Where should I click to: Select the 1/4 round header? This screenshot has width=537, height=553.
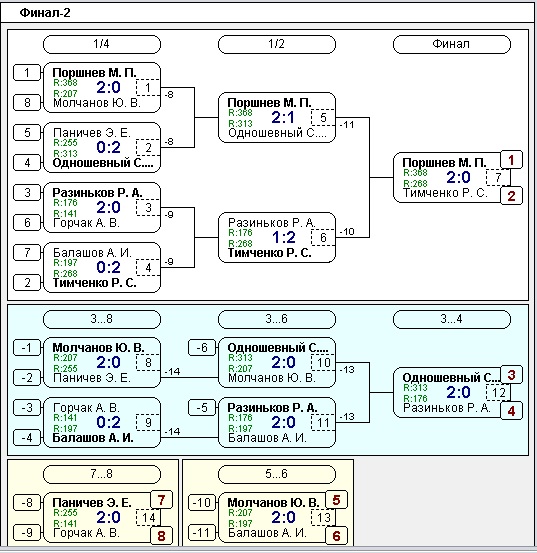(x=102, y=44)
